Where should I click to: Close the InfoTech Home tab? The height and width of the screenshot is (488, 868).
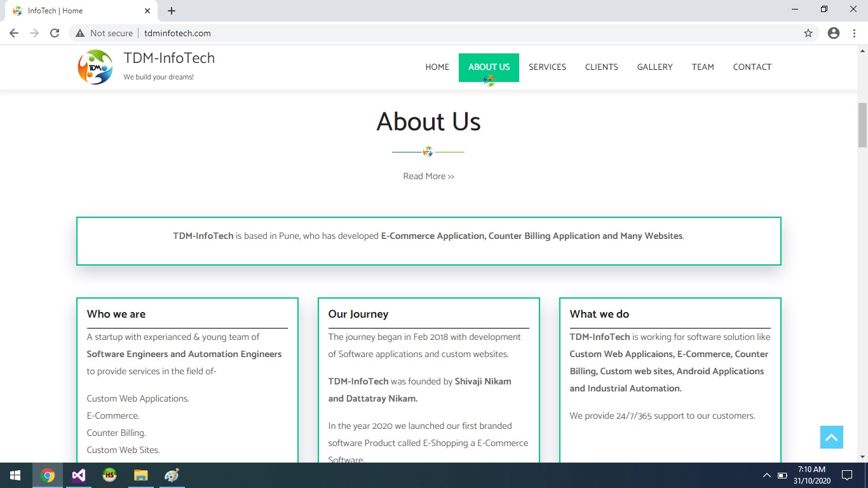point(147,11)
